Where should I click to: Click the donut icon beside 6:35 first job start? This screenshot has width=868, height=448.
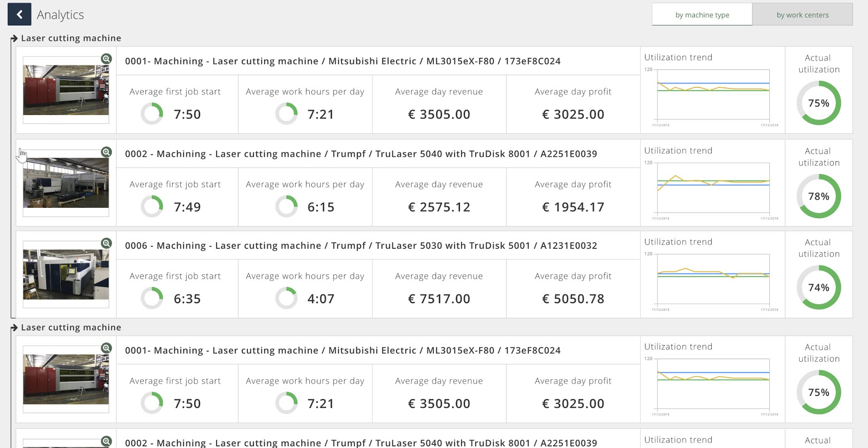[152, 298]
